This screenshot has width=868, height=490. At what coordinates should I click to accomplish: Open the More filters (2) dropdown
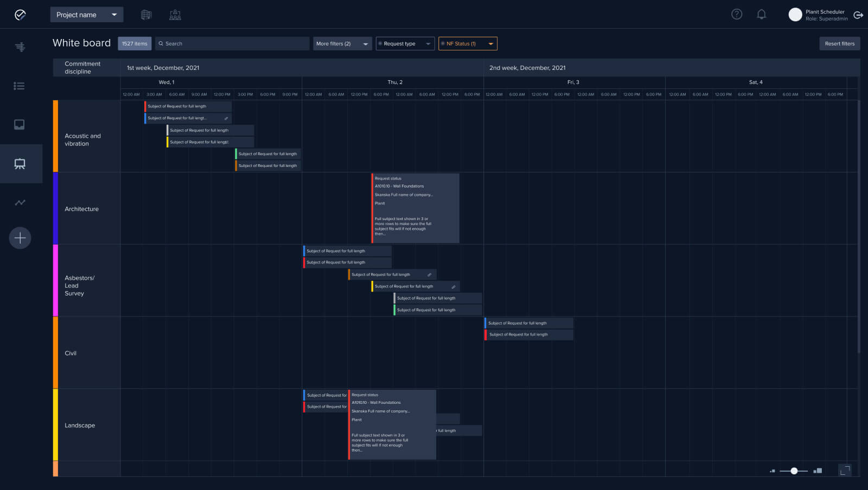pyautogui.click(x=342, y=44)
